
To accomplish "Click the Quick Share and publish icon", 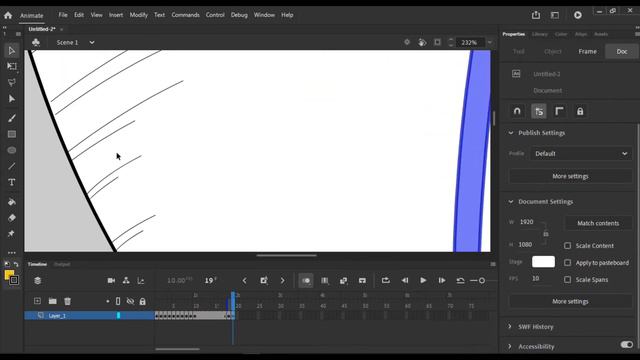I will pos(536,15).
